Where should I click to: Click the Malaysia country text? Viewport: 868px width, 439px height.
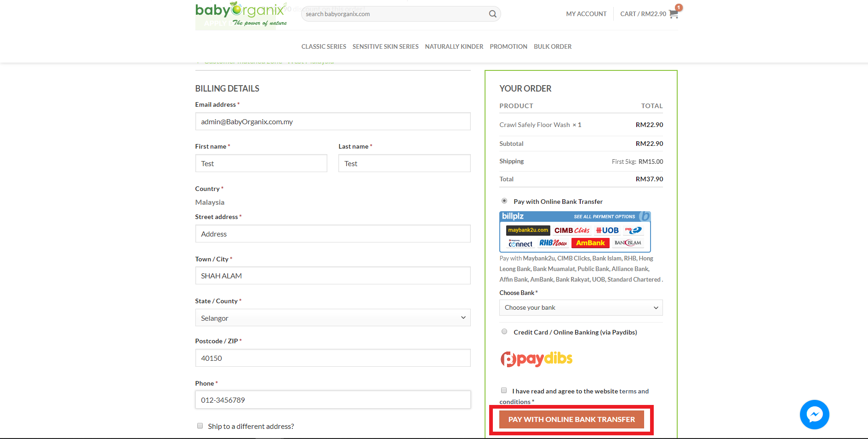(210, 202)
